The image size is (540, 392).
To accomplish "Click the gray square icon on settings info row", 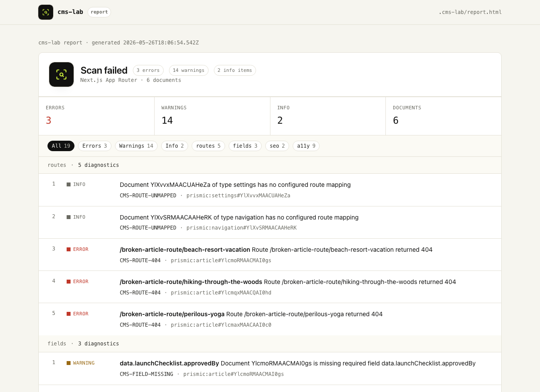I will pos(68,184).
